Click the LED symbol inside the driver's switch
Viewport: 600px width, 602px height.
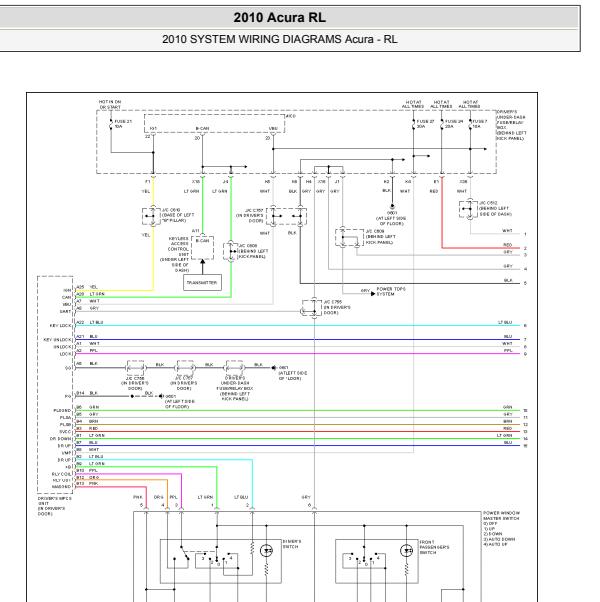pos(266,551)
